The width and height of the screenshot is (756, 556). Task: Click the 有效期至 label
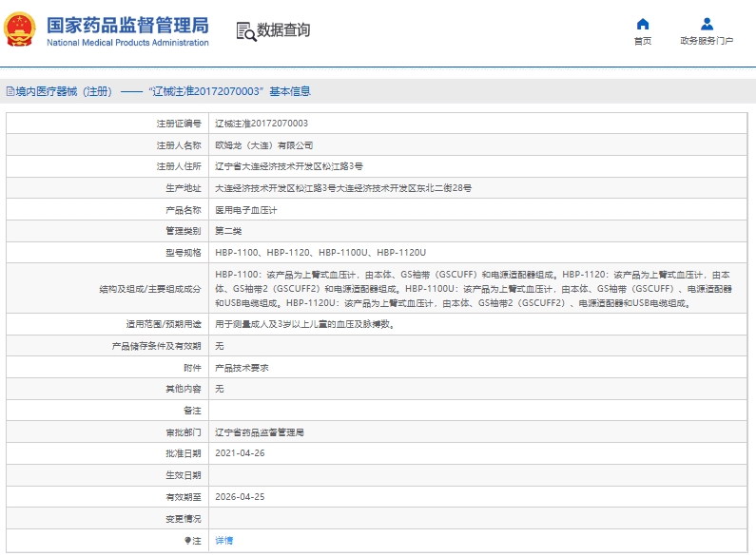coord(184,497)
